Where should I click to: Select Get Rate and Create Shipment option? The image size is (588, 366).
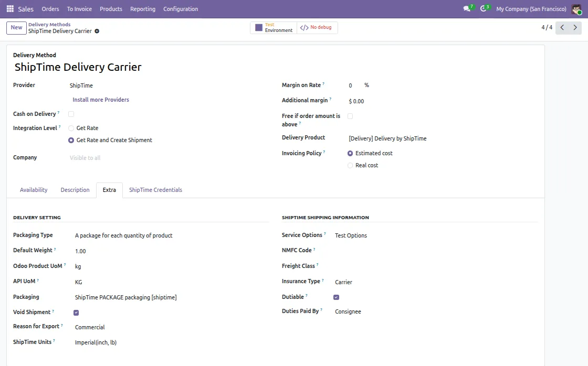(x=71, y=140)
